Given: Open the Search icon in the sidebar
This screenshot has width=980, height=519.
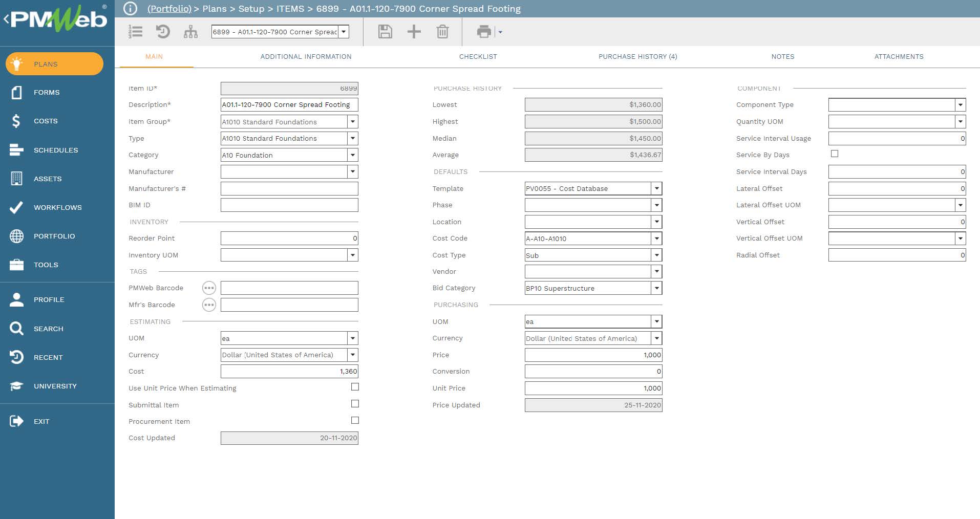Looking at the screenshot, I should pos(16,329).
